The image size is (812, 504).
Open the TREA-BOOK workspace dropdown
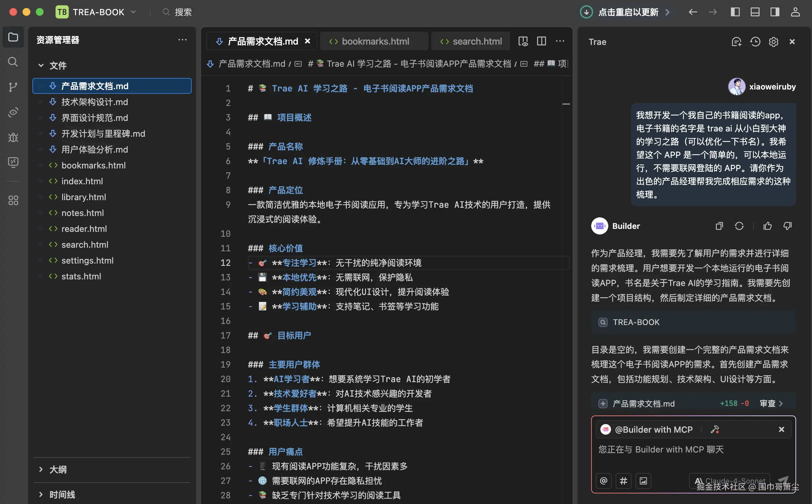(133, 12)
